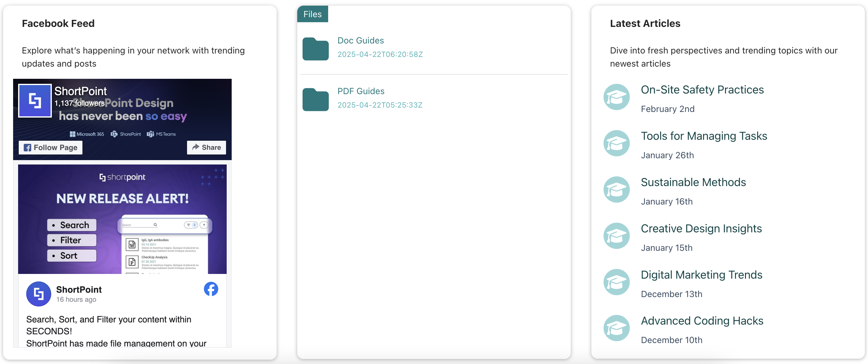Open the Advanced Coding Hacks article
Image resolution: width=868 pixels, height=364 pixels.
pos(702,321)
